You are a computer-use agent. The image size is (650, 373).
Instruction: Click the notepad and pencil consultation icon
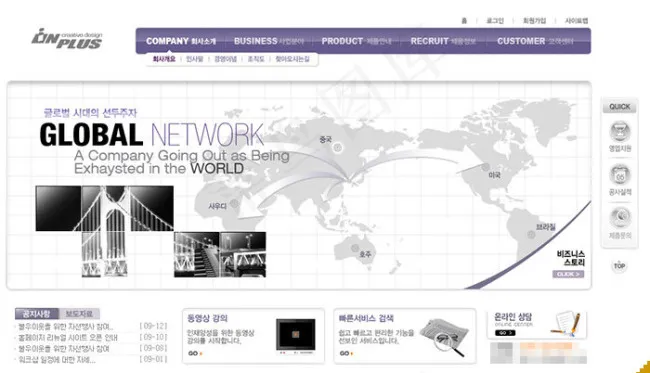click(x=566, y=323)
